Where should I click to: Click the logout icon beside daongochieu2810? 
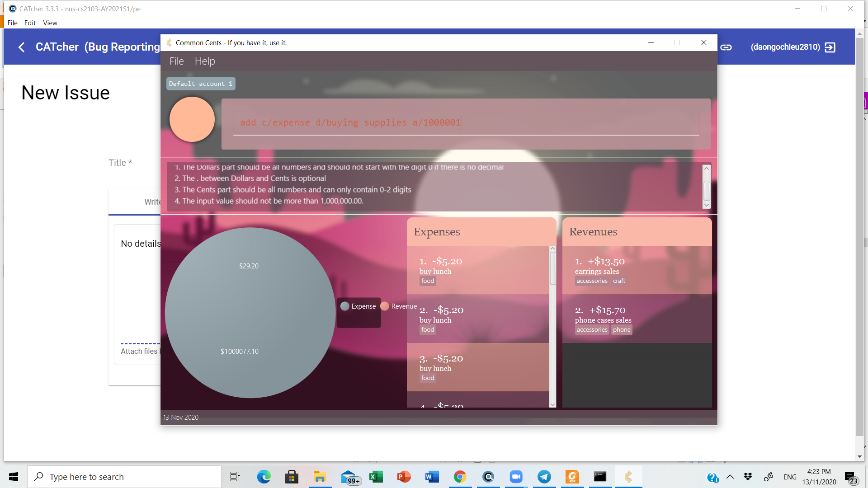(x=830, y=47)
